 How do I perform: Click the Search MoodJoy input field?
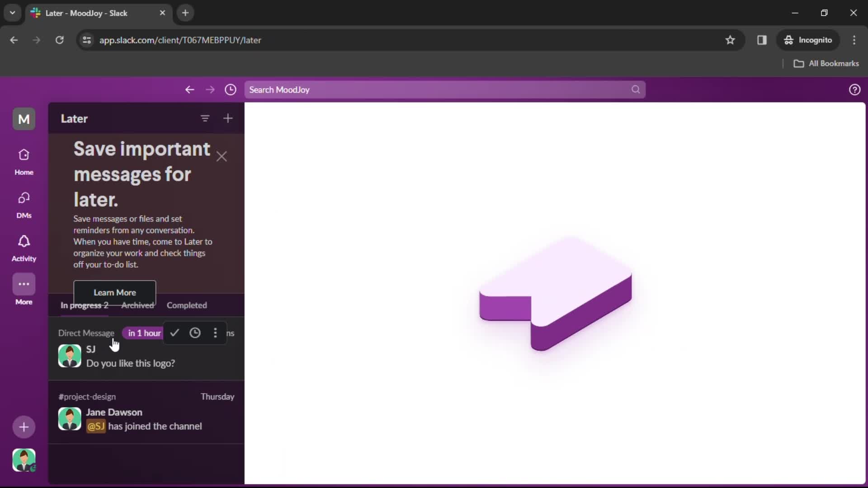coord(443,89)
